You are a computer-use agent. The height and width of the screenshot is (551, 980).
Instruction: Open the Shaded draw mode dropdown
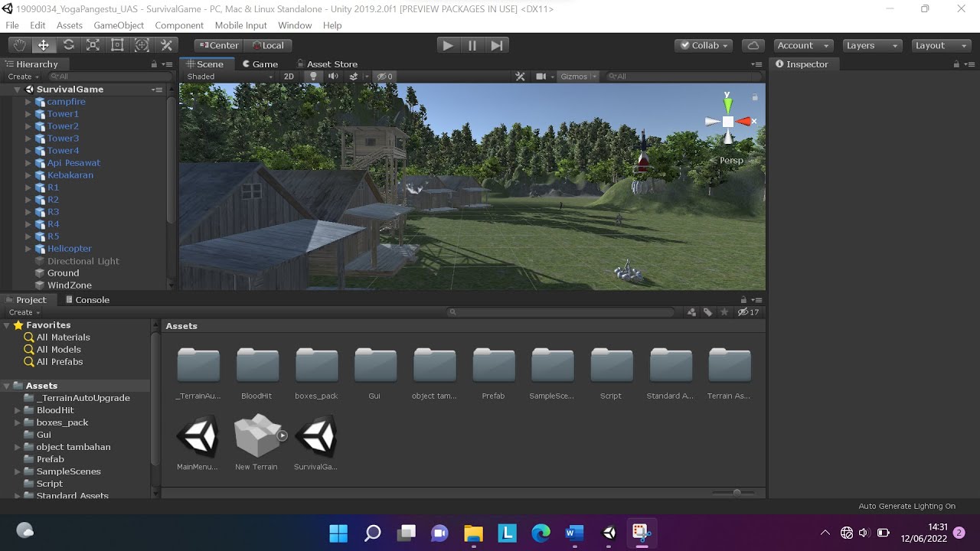pyautogui.click(x=230, y=77)
